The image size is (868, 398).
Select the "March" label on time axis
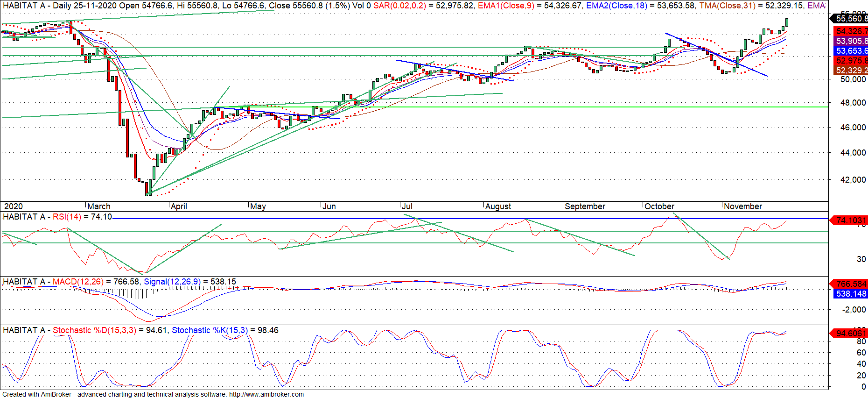99,206
